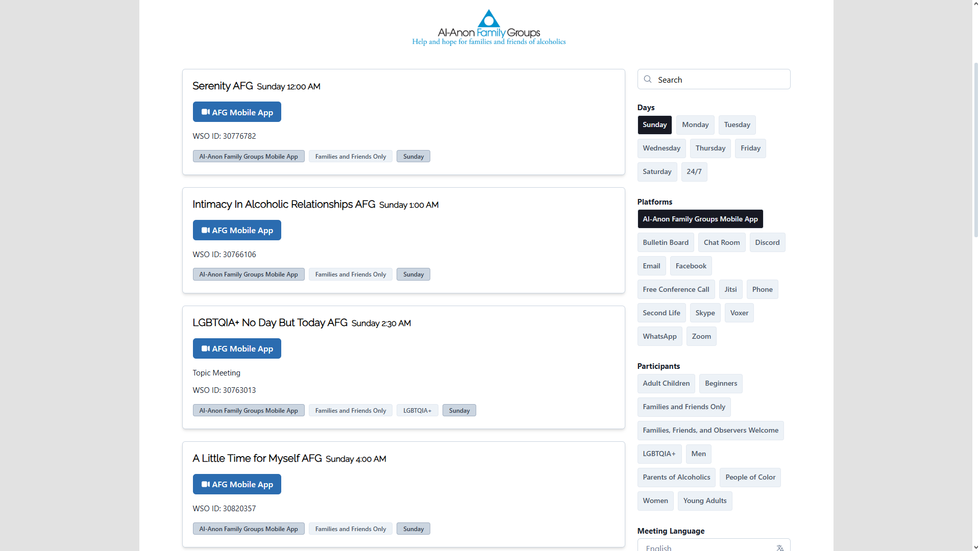The width and height of the screenshot is (980, 551).
Task: Click Families and Friends Only tag on Serenity card
Action: 351,156
